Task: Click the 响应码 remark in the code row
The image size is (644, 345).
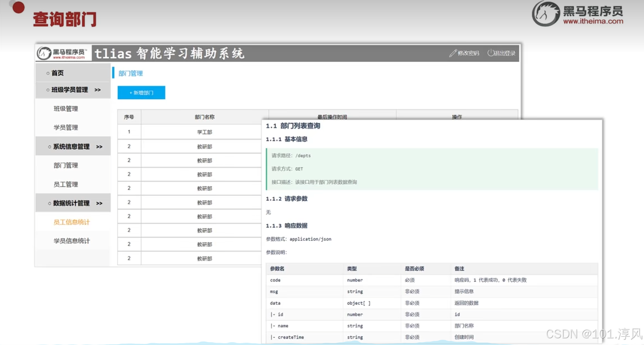Action: 491,280
